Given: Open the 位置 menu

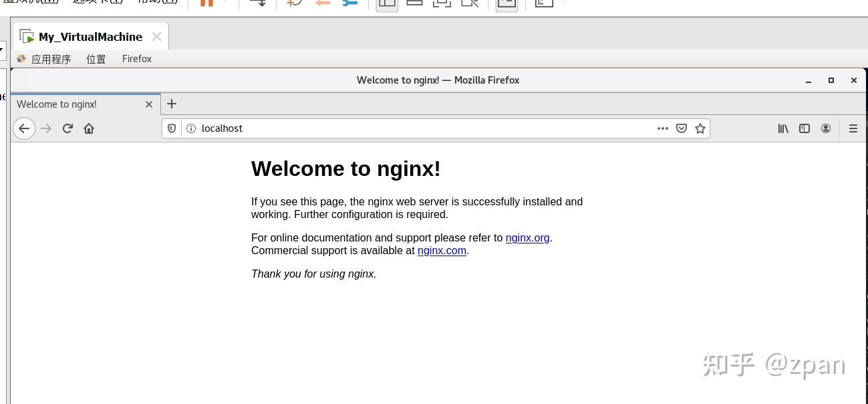Looking at the screenshot, I should click(96, 59).
